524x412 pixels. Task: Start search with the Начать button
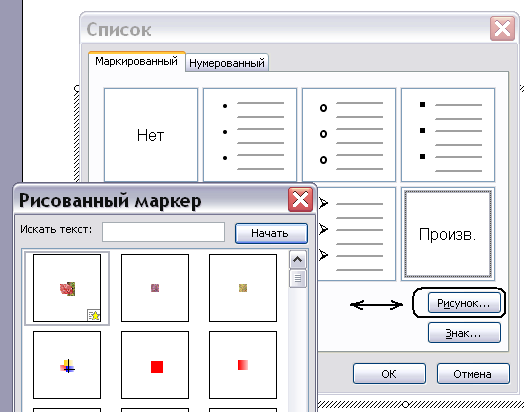click(x=271, y=233)
